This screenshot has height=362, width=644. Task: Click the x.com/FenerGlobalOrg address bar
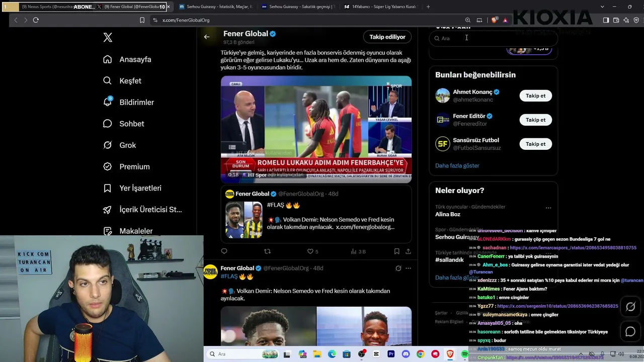coord(186,20)
